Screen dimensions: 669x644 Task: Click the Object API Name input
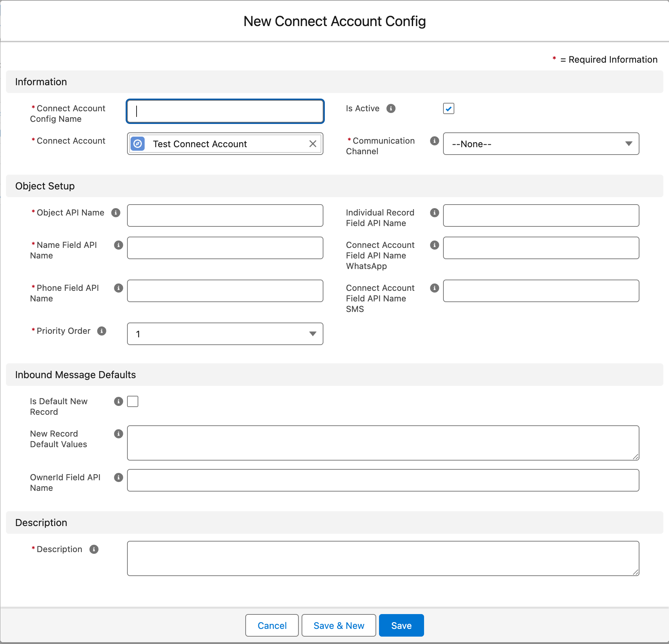(225, 215)
